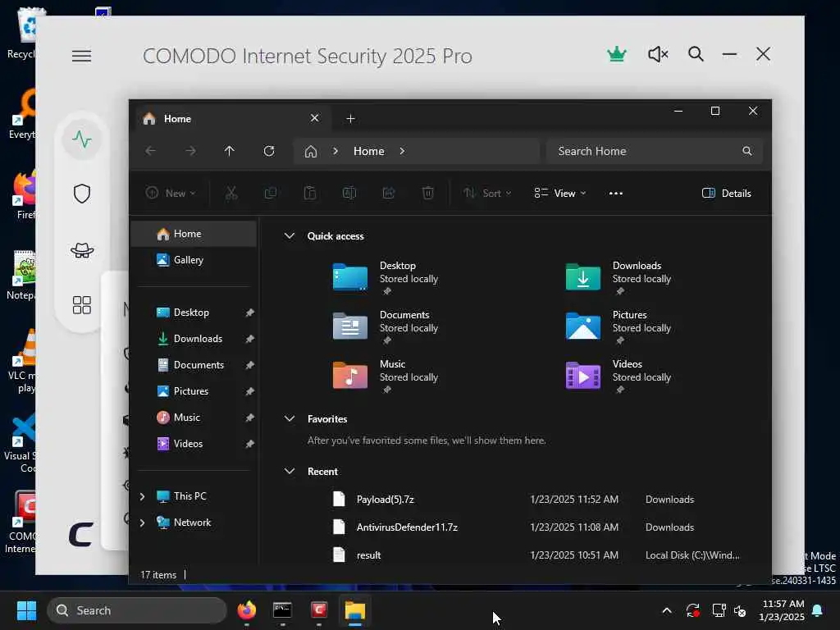Add a new File Explorer tab
The width and height of the screenshot is (840, 630).
coord(350,118)
